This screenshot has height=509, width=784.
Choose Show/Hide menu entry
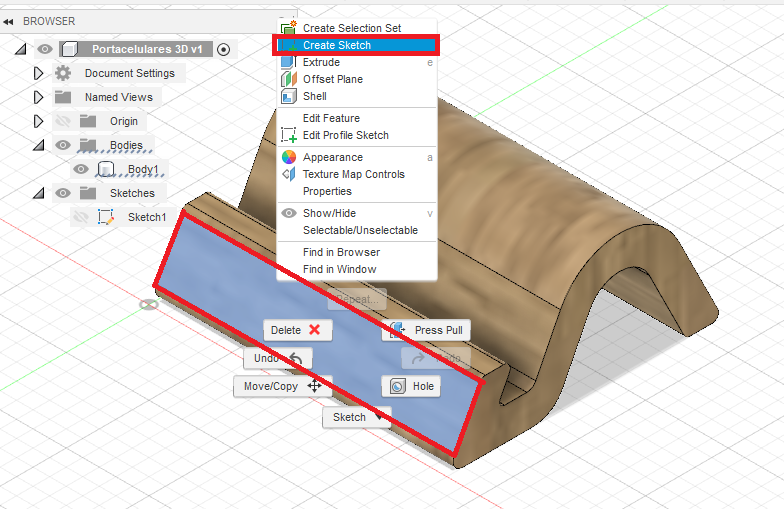click(356, 213)
